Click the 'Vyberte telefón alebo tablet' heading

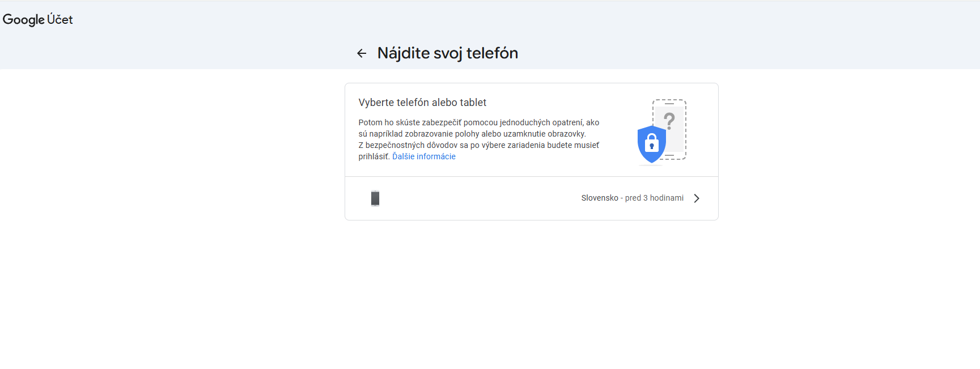coord(422,103)
